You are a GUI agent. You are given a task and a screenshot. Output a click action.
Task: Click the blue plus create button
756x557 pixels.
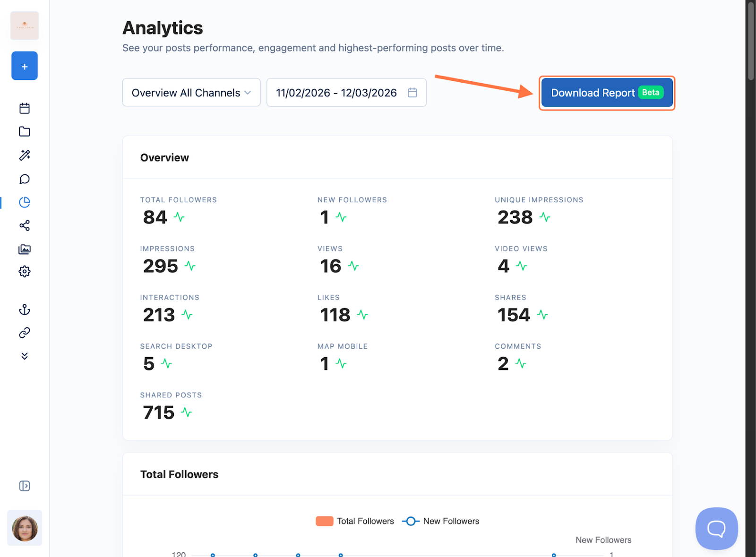[25, 66]
